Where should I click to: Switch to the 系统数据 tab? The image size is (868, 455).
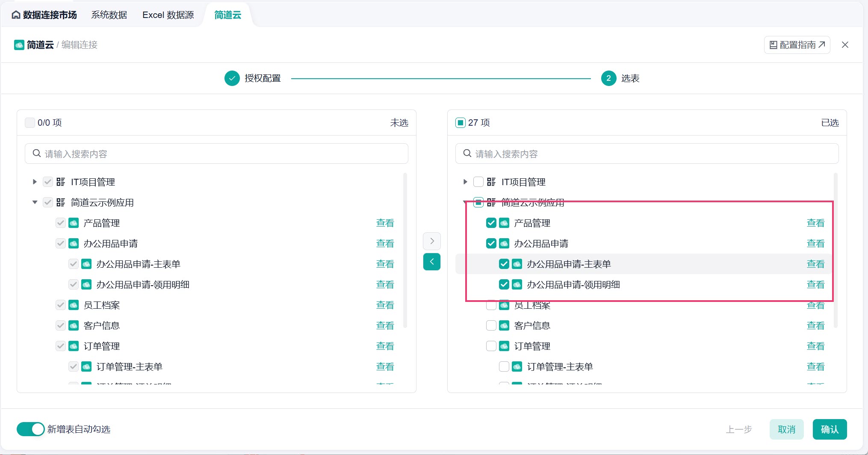tap(109, 15)
